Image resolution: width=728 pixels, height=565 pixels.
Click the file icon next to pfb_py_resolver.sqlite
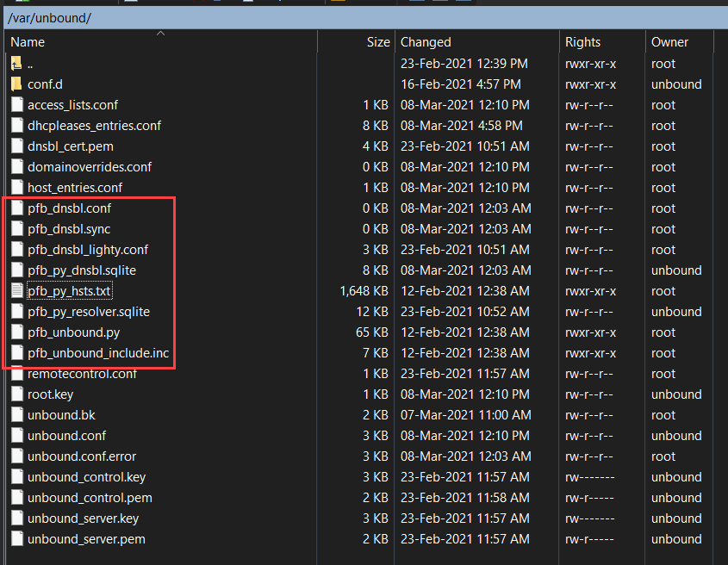pos(17,312)
